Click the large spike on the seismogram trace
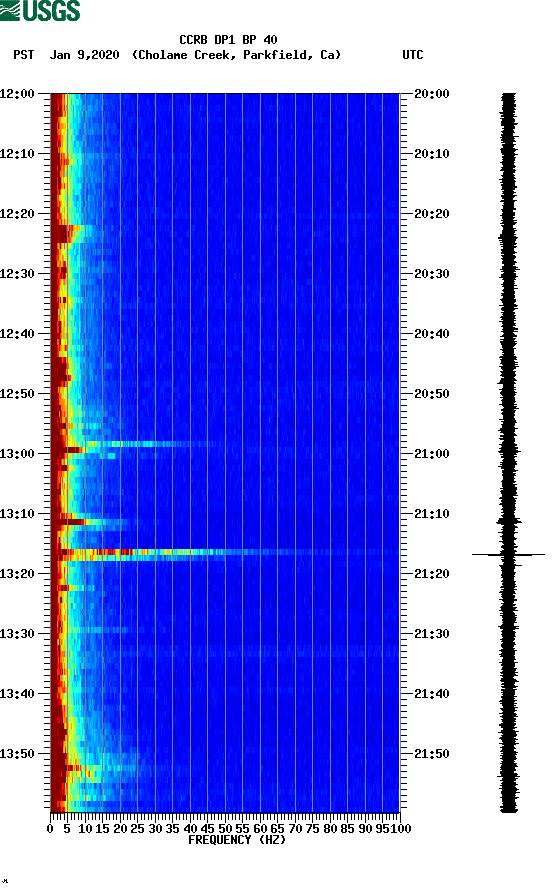Image resolution: width=552 pixels, height=892 pixels. pos(508,554)
